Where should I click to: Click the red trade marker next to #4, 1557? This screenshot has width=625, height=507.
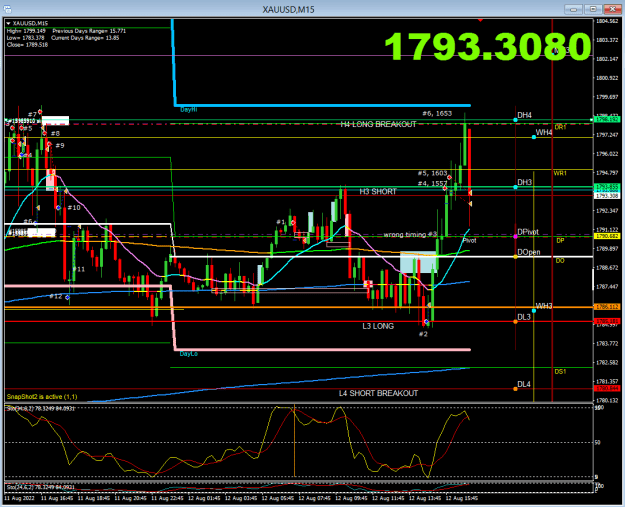click(x=444, y=188)
